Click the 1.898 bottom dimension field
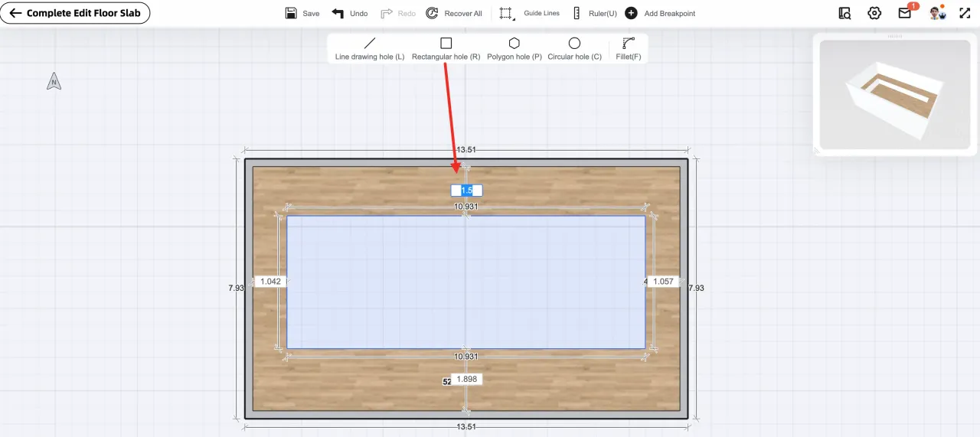This screenshot has height=437, width=980. tap(466, 379)
